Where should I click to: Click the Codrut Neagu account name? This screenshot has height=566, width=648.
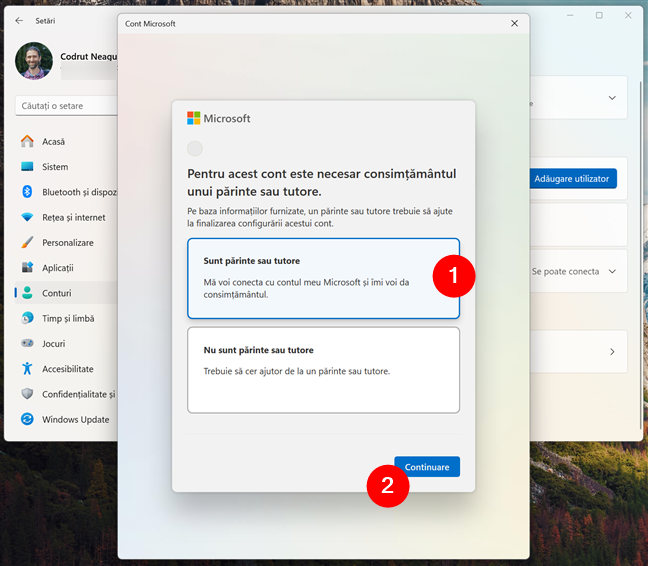coord(89,57)
